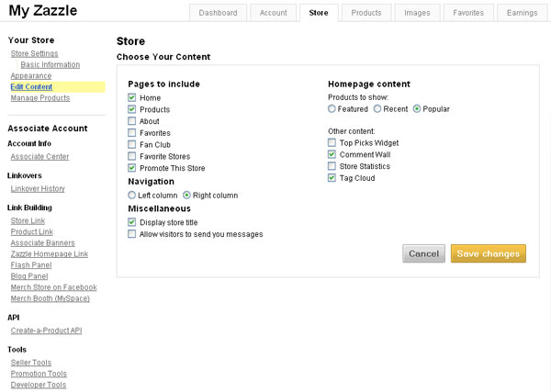
Task: Open the Earnings tab
Action: coord(522,13)
